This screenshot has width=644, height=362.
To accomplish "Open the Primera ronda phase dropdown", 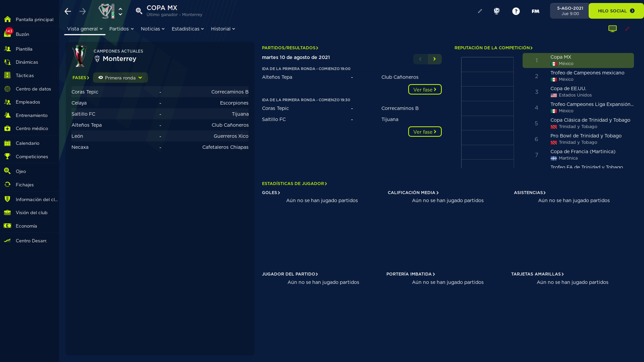I will (x=120, y=78).
